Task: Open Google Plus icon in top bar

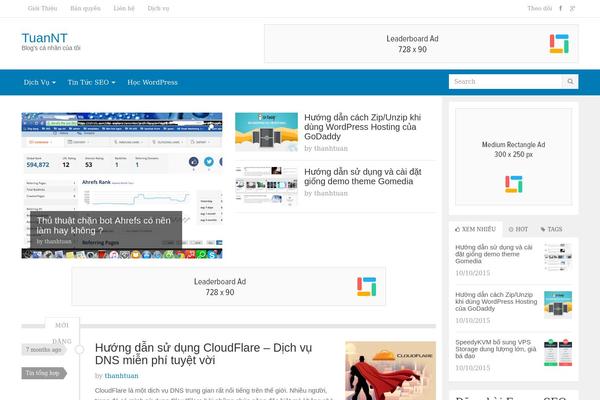Action: pyautogui.click(x=572, y=8)
